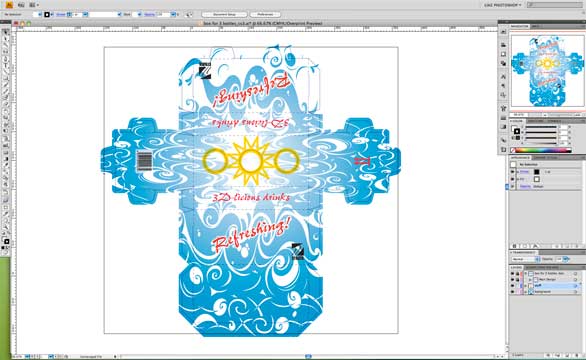
Task: Open the blending mode dropdown in Transparency panel
Action: tap(526, 259)
